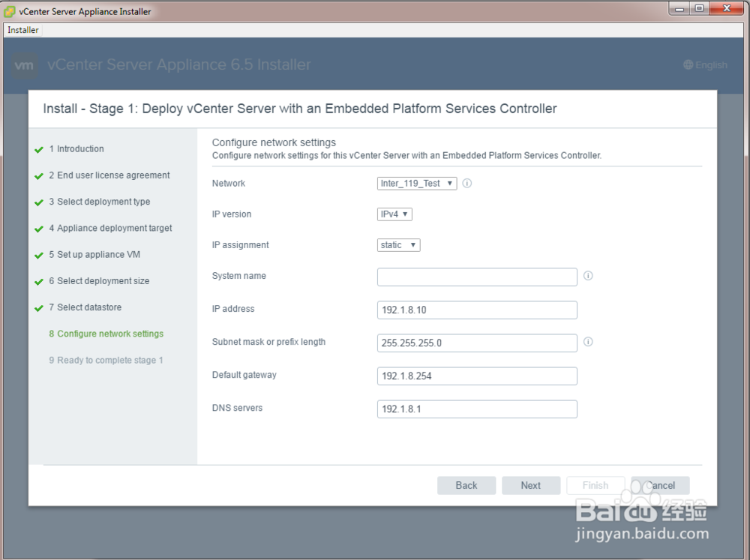
Task: Click the info icon beside Network dropdown
Action: pyautogui.click(x=466, y=183)
